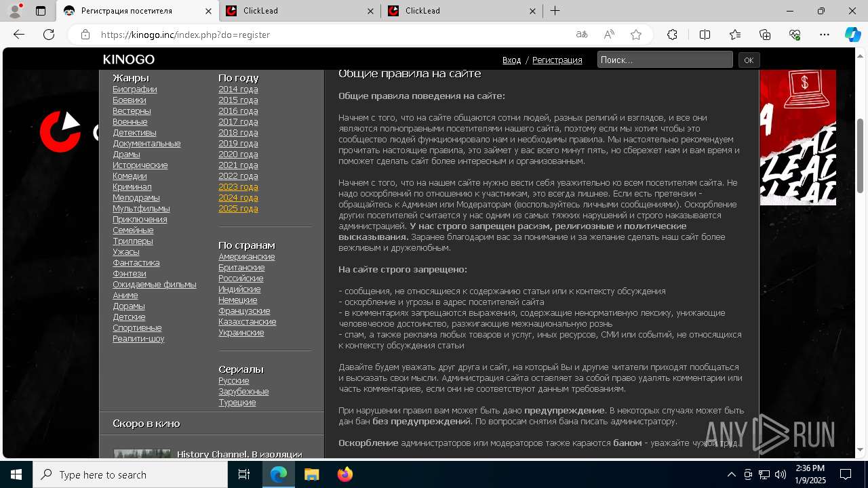Open File Explorer from the taskbar
Image resolution: width=868 pixels, height=488 pixels.
click(311, 474)
